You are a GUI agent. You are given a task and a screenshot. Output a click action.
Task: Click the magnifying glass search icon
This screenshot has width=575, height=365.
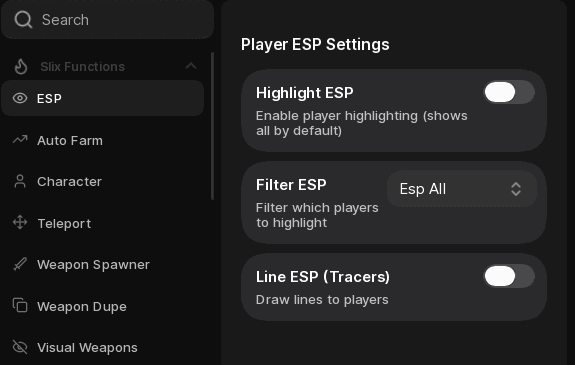(23, 19)
